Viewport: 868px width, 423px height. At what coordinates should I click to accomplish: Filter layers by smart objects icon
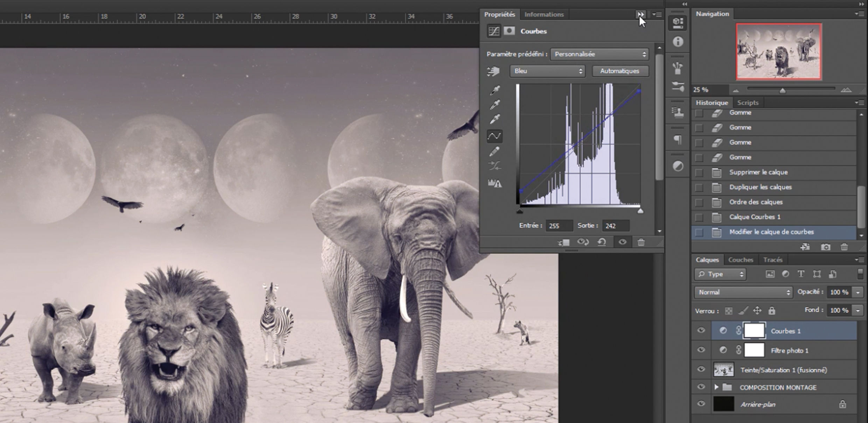coord(833,274)
